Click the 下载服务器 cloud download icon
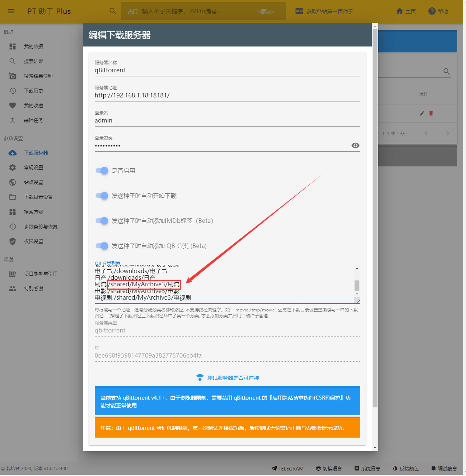This screenshot has width=466, height=476. coord(13,153)
